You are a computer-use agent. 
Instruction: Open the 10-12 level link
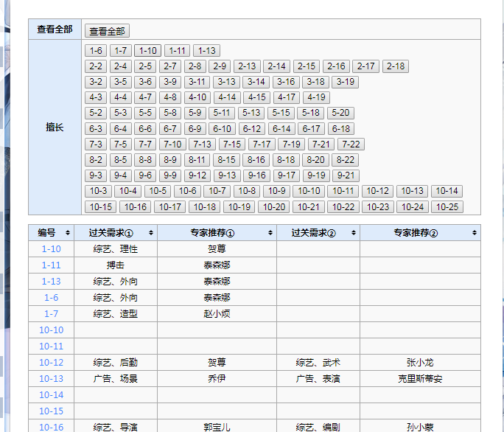click(x=51, y=362)
